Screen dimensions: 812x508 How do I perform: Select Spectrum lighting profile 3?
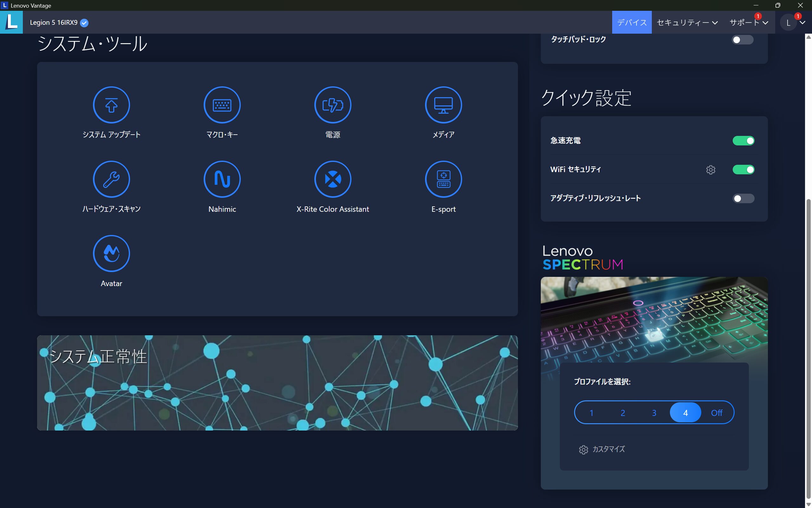pos(654,412)
